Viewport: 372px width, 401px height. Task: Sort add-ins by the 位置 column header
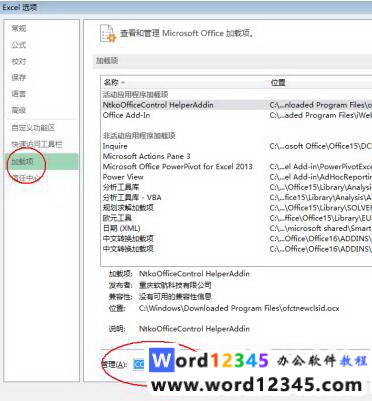pyautogui.click(x=278, y=82)
